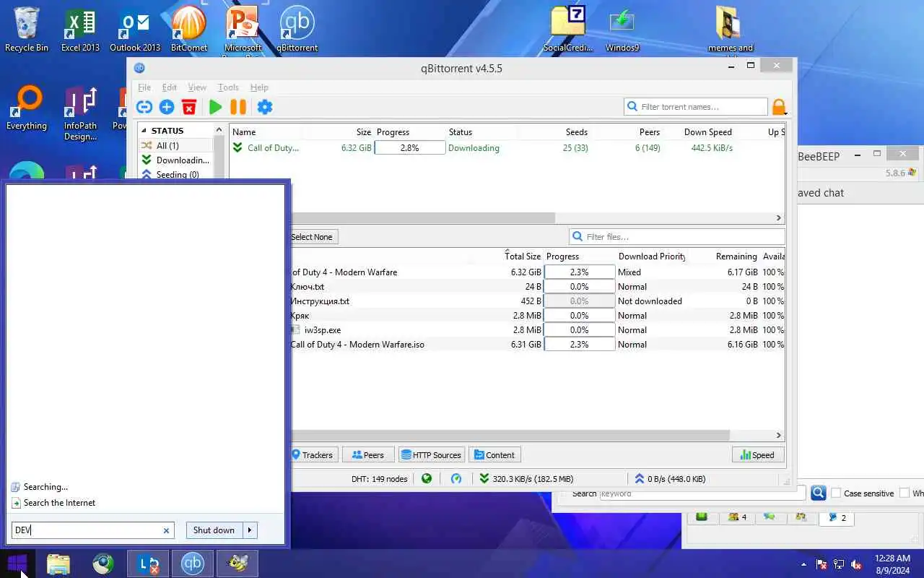
Task: Open Recycle Bin desktop icon
Action: (27, 29)
